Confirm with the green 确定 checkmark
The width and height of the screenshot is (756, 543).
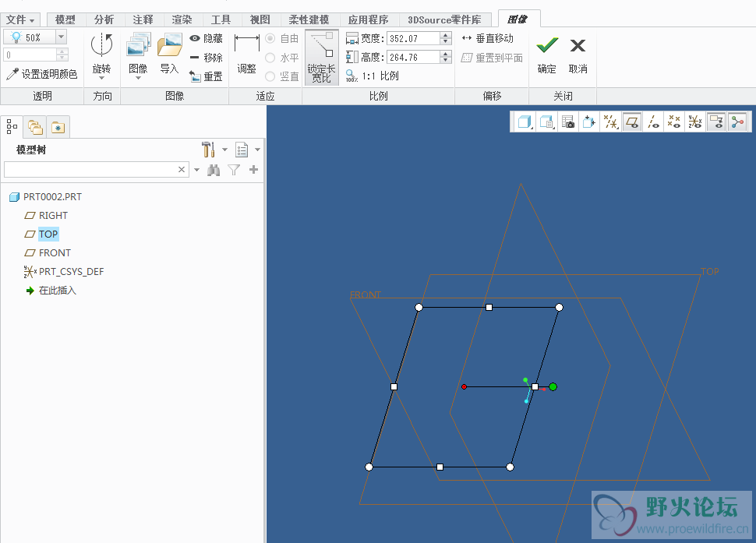(547, 45)
